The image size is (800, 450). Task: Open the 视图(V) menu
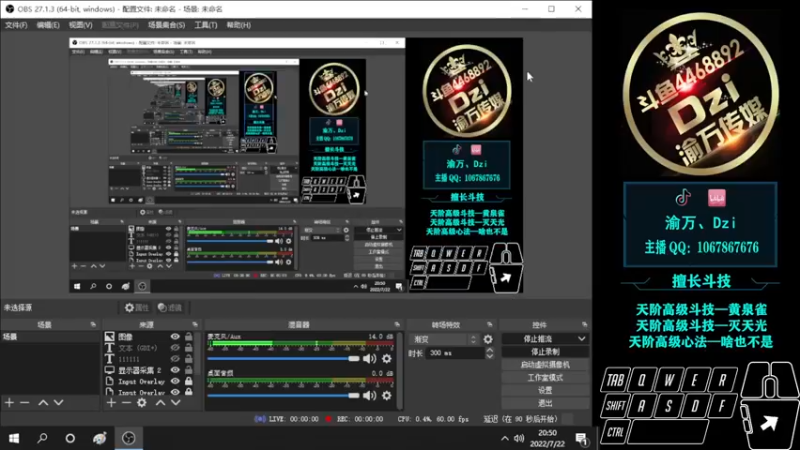point(80,24)
